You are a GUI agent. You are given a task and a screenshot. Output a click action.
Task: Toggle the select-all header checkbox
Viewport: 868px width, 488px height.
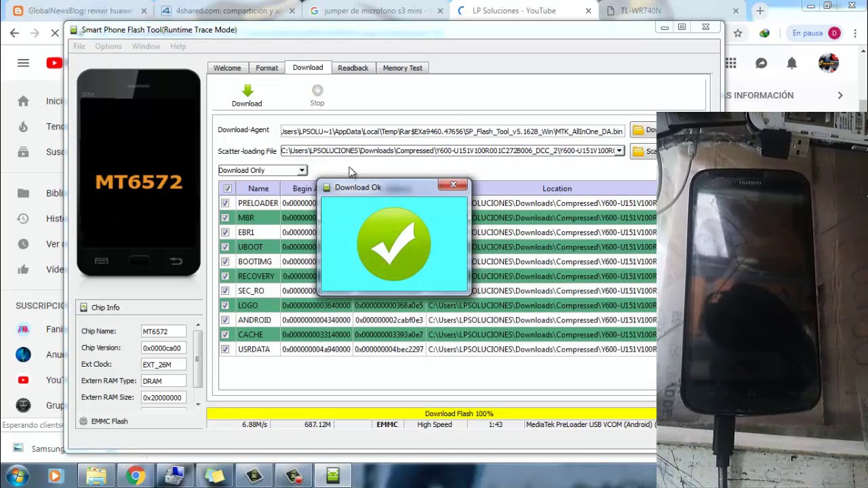coord(227,188)
